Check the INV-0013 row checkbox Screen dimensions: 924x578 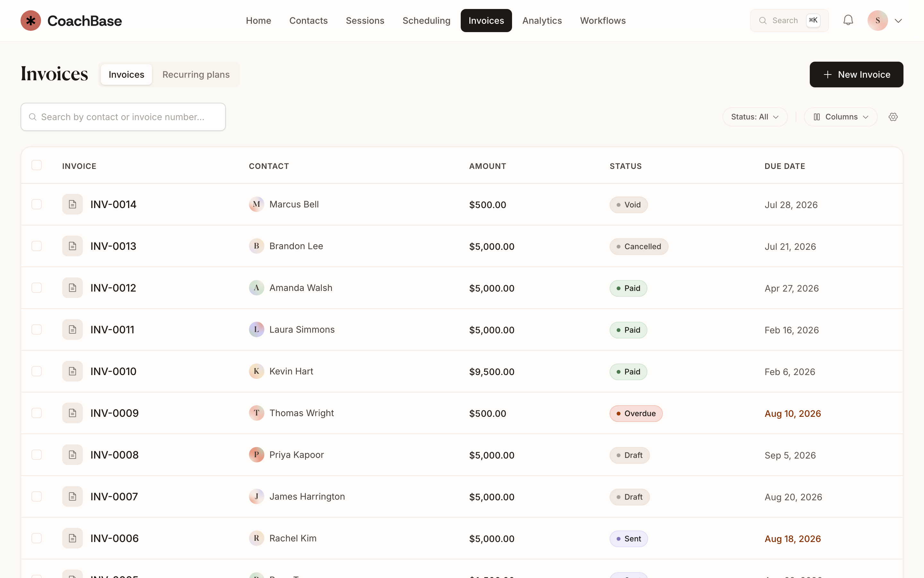[37, 246]
